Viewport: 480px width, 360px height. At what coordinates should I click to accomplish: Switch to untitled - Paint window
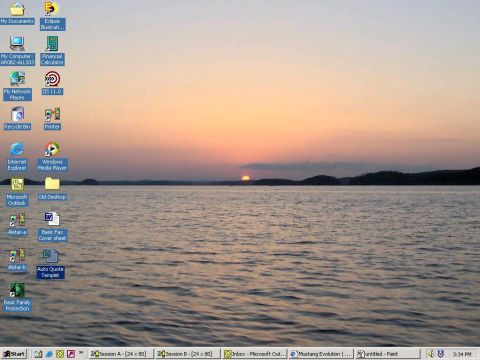(x=387, y=354)
